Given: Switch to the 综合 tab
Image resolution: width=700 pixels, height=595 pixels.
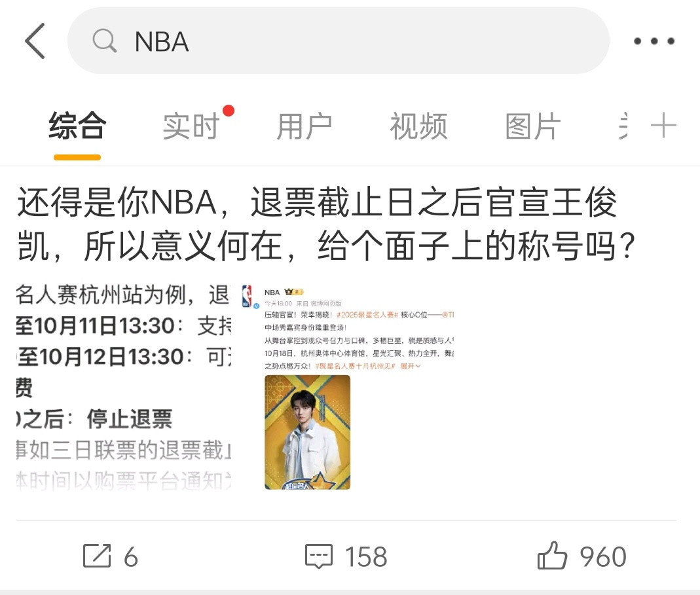Looking at the screenshot, I should [77, 126].
